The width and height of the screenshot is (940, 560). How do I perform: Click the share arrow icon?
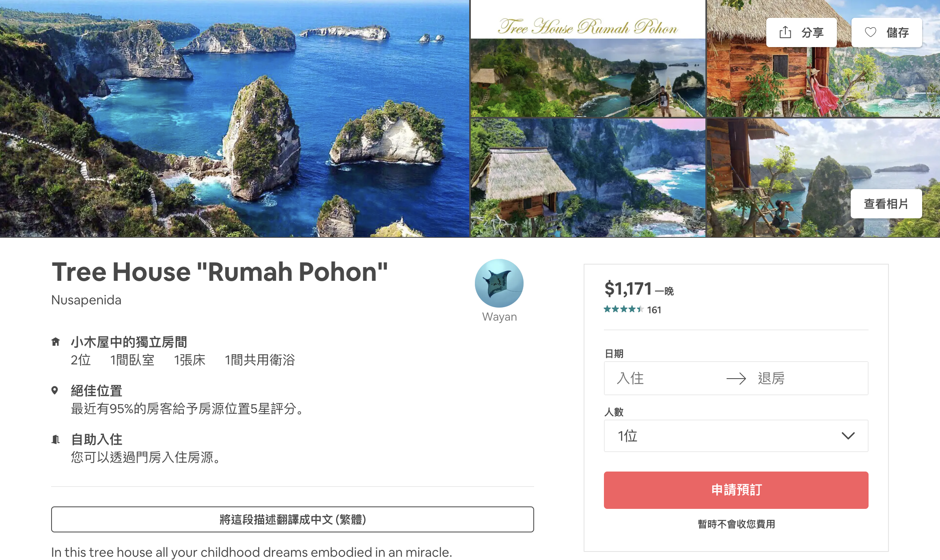point(785,32)
